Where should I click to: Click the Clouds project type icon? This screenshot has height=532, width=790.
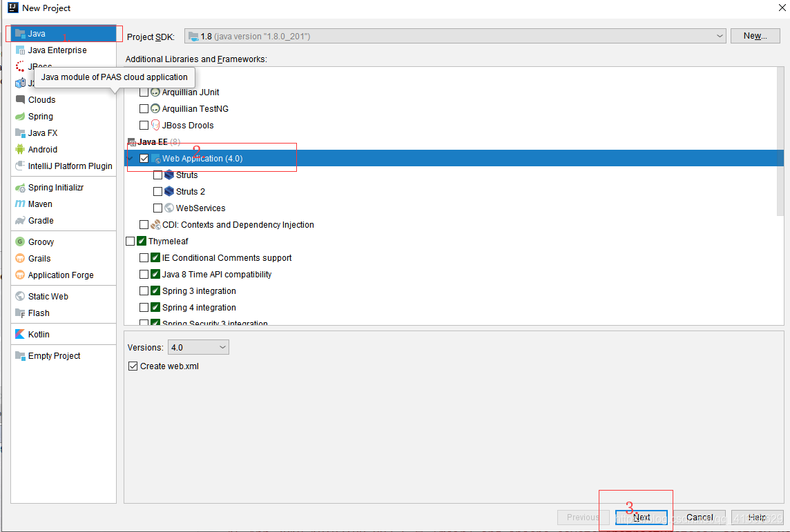pyautogui.click(x=20, y=99)
